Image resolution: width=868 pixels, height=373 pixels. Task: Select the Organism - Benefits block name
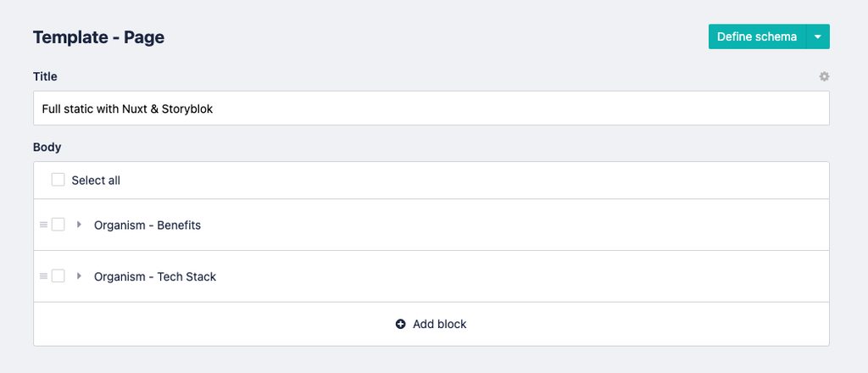(x=147, y=225)
